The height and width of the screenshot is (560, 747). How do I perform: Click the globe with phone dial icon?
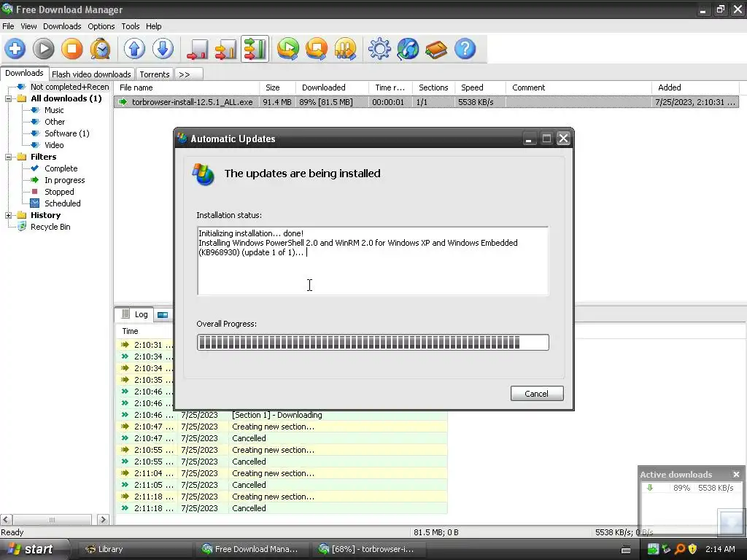[x=409, y=49]
